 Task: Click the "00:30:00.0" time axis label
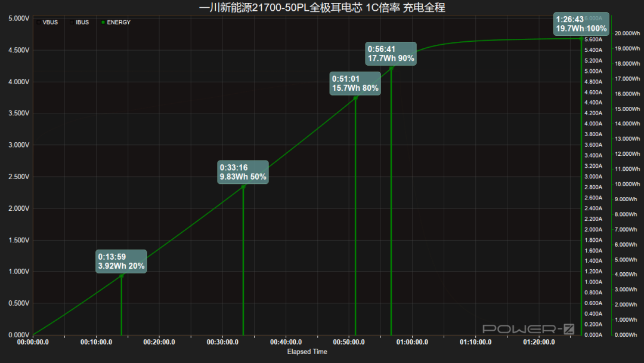pos(222,342)
